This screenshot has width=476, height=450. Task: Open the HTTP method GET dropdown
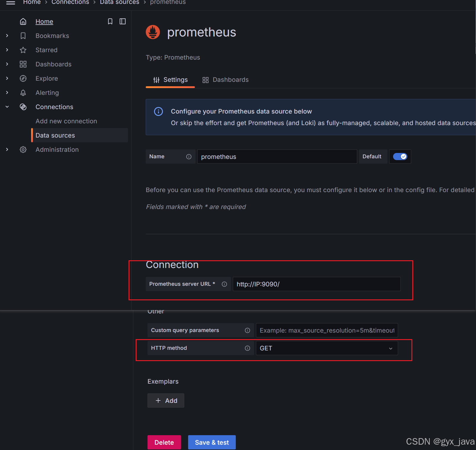[327, 348]
